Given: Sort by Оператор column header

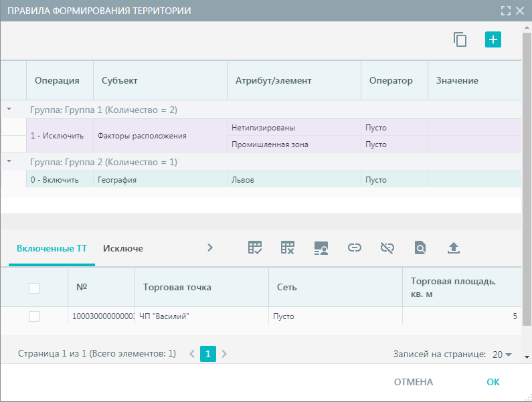Looking at the screenshot, I should pyautogui.click(x=395, y=80).
